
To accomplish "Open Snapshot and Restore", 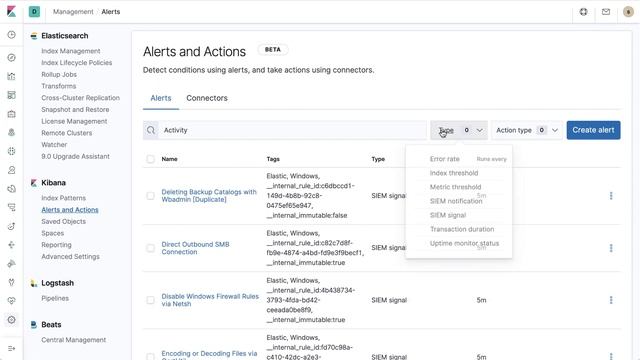I will (x=75, y=110).
